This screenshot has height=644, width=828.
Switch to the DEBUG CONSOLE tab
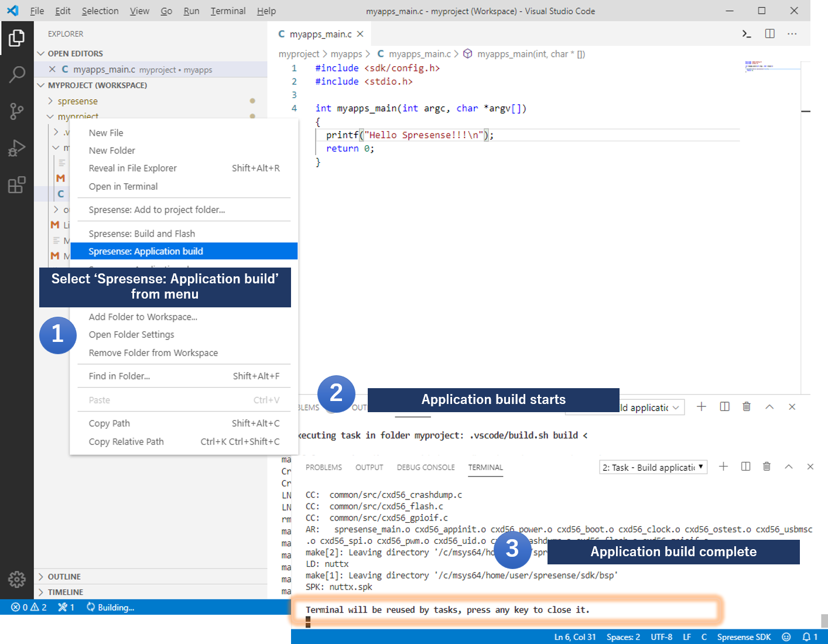point(425,467)
